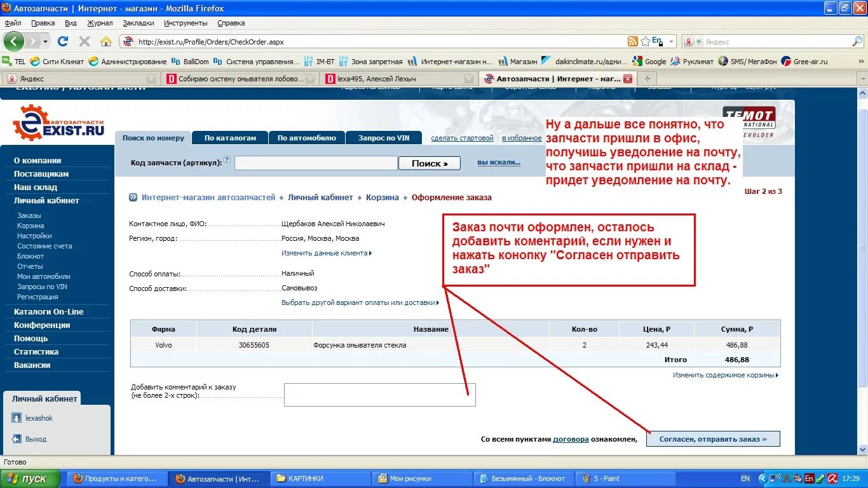Click the Поиск button
The height and width of the screenshot is (488, 868).
coord(429,163)
